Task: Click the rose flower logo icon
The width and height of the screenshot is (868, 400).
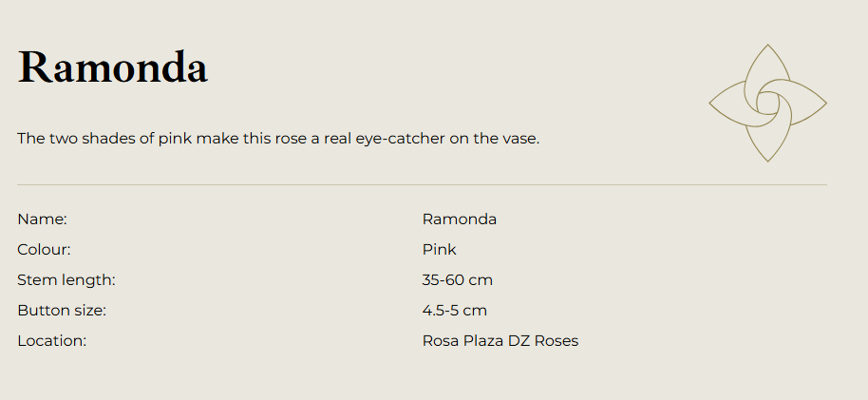Action: tap(767, 103)
